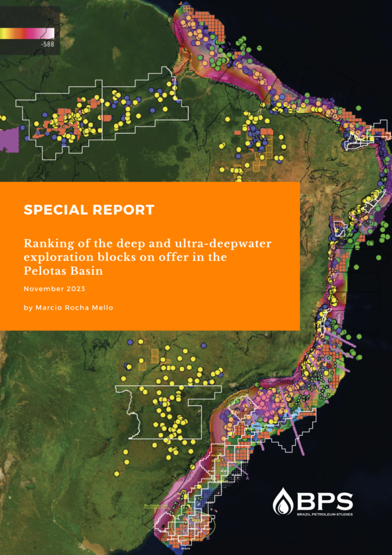Click the large BPS logo lettering
Viewport: 392px width, 555px height.
[x=324, y=499]
